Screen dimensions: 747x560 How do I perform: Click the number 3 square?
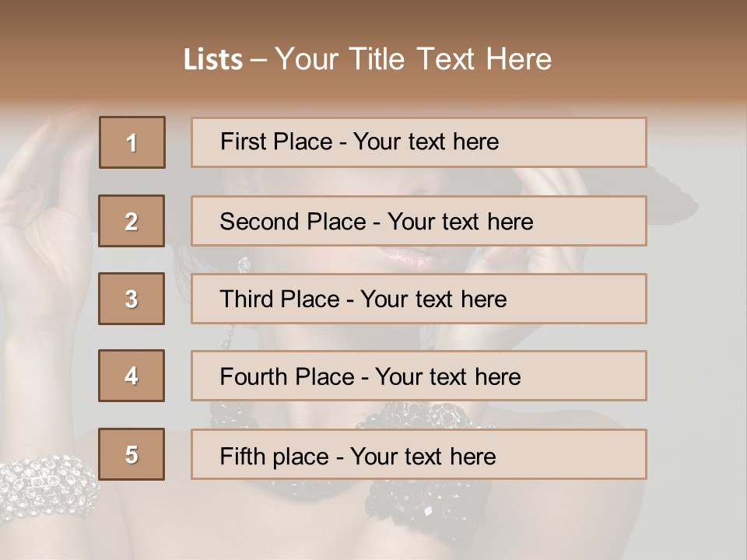tap(132, 299)
